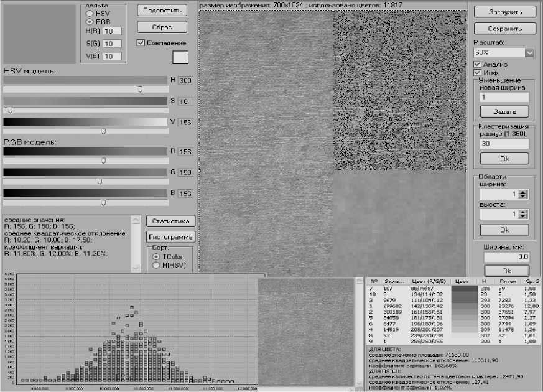Click the white swatch below Совпадение
543x392 pixels.
pos(180,57)
